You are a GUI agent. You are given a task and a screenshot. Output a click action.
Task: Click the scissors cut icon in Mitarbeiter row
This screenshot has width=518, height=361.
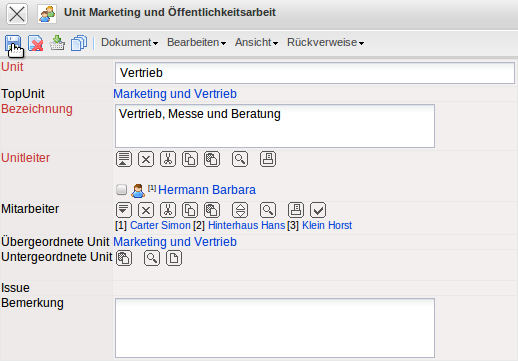click(168, 210)
